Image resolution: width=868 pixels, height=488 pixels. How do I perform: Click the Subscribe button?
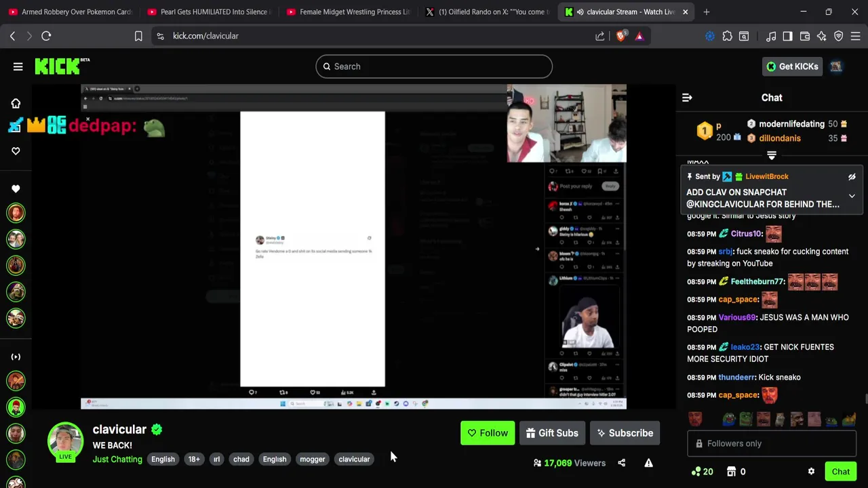click(625, 433)
